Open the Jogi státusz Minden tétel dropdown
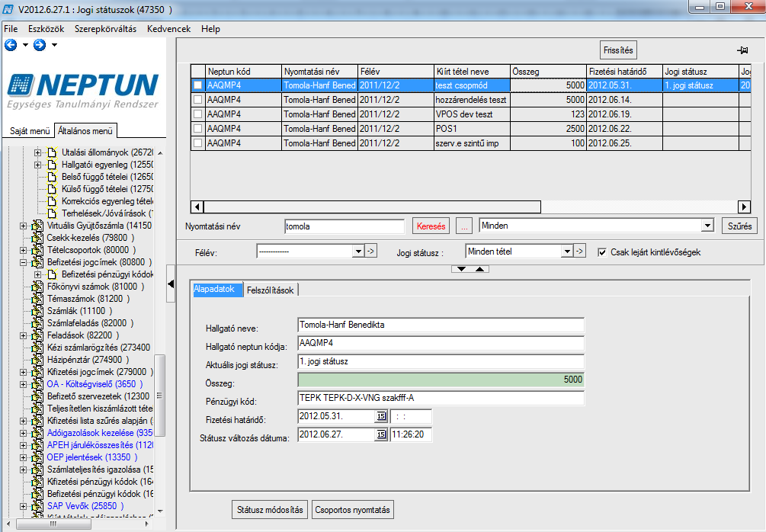 [x=566, y=251]
